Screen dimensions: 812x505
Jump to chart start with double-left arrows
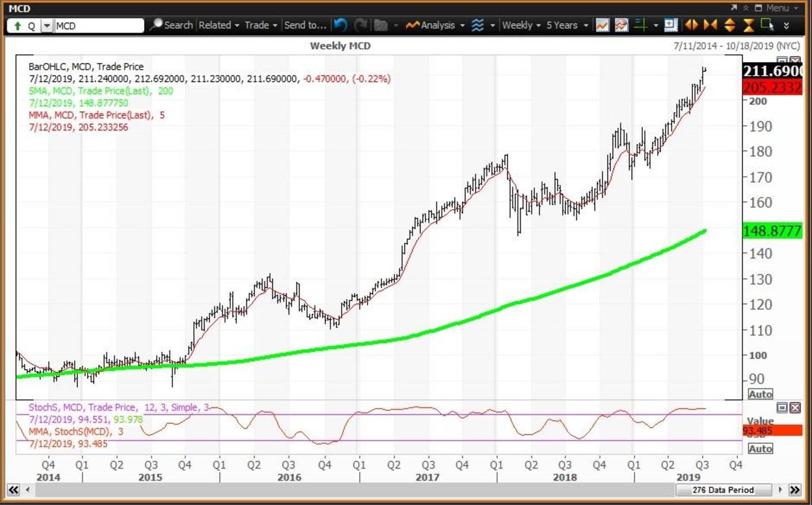(13, 490)
